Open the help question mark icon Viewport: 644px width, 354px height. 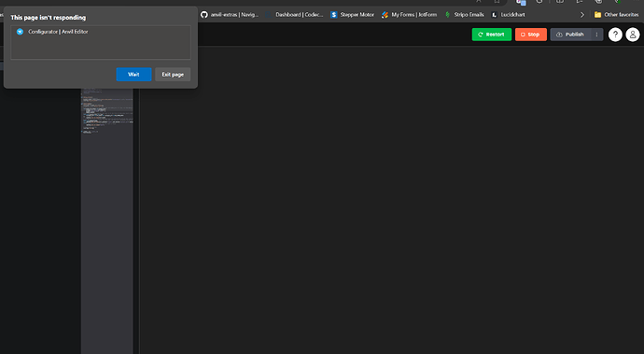(x=615, y=35)
